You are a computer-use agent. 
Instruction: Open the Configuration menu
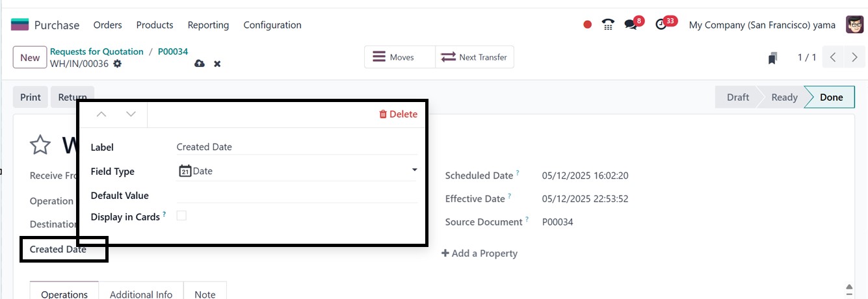point(272,25)
